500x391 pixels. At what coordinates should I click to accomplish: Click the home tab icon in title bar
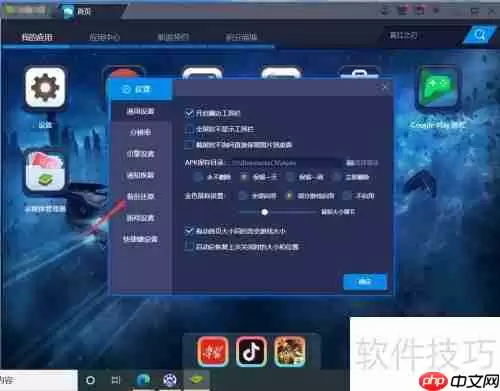[x=69, y=12]
